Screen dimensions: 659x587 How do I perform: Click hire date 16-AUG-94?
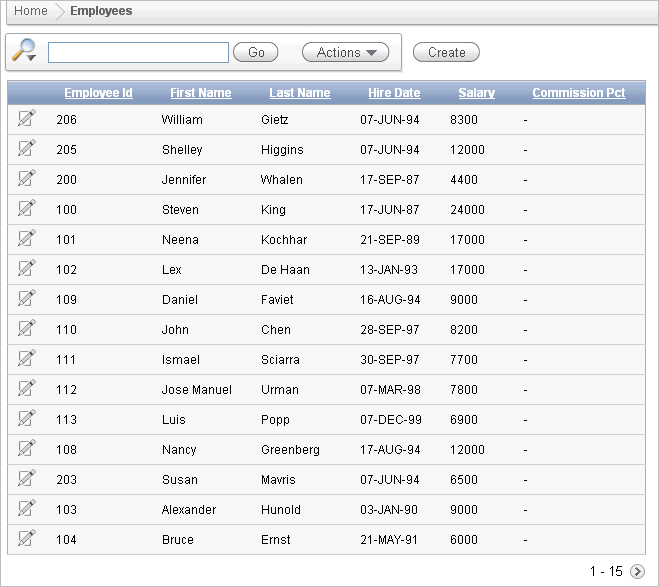pyautogui.click(x=390, y=300)
